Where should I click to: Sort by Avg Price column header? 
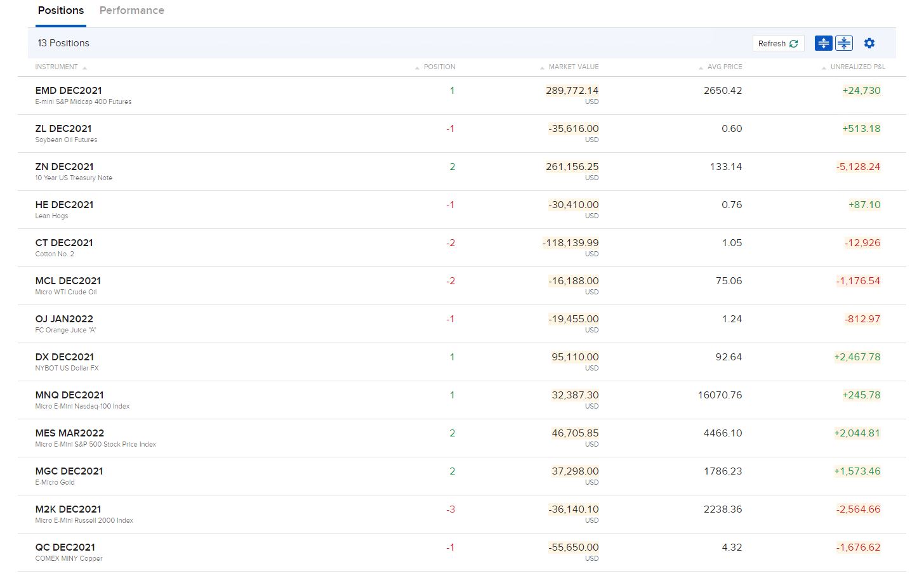coord(724,67)
